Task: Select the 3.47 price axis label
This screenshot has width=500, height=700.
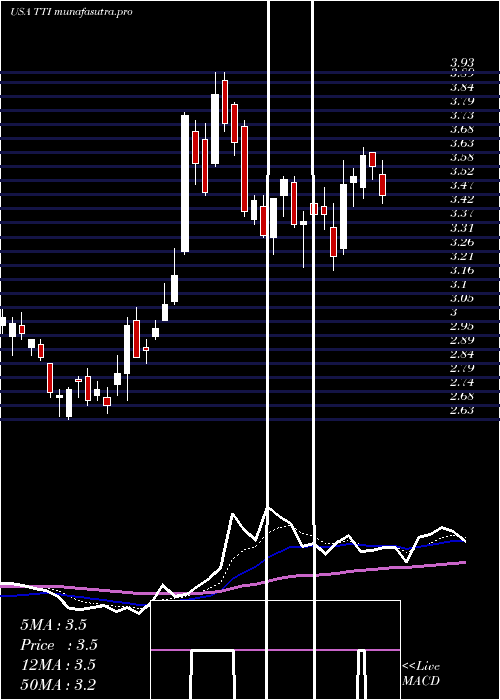Action: (x=462, y=185)
